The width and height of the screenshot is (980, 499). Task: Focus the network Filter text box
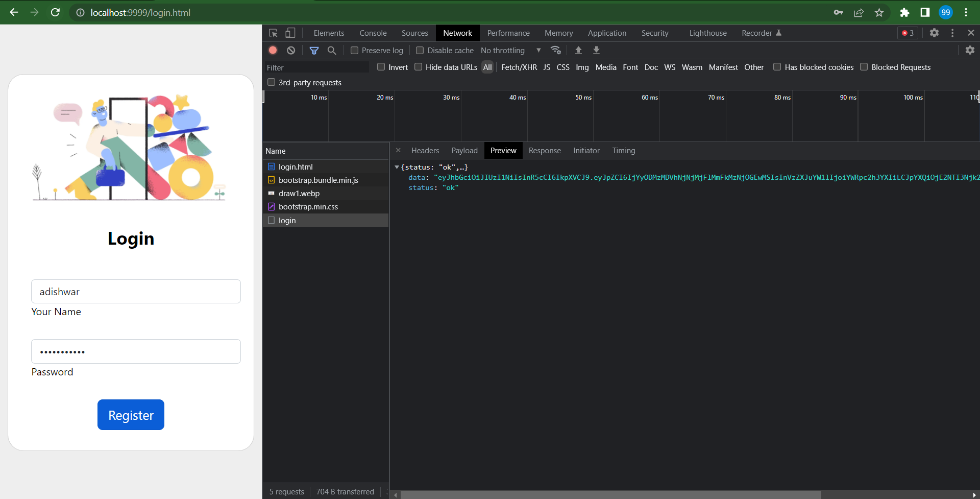pyautogui.click(x=316, y=67)
